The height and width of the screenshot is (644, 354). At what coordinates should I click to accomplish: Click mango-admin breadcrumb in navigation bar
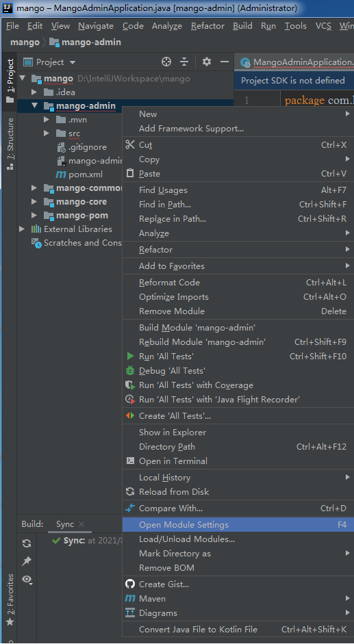85,42
